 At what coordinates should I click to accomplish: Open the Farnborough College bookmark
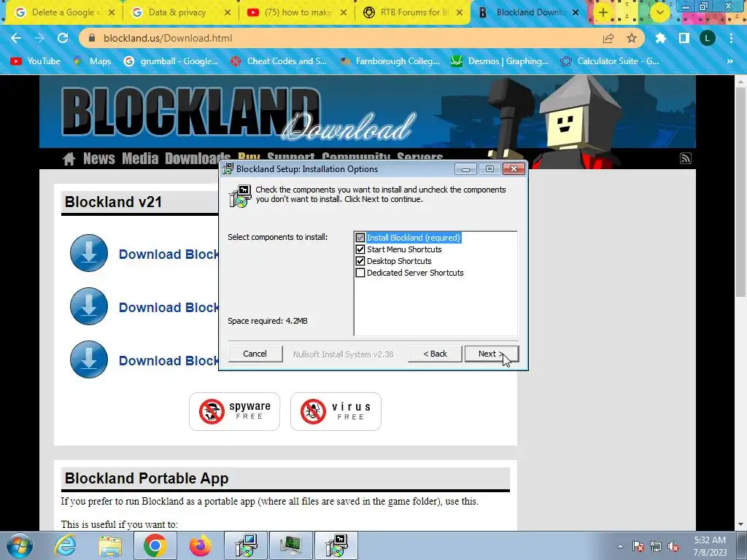[390, 61]
